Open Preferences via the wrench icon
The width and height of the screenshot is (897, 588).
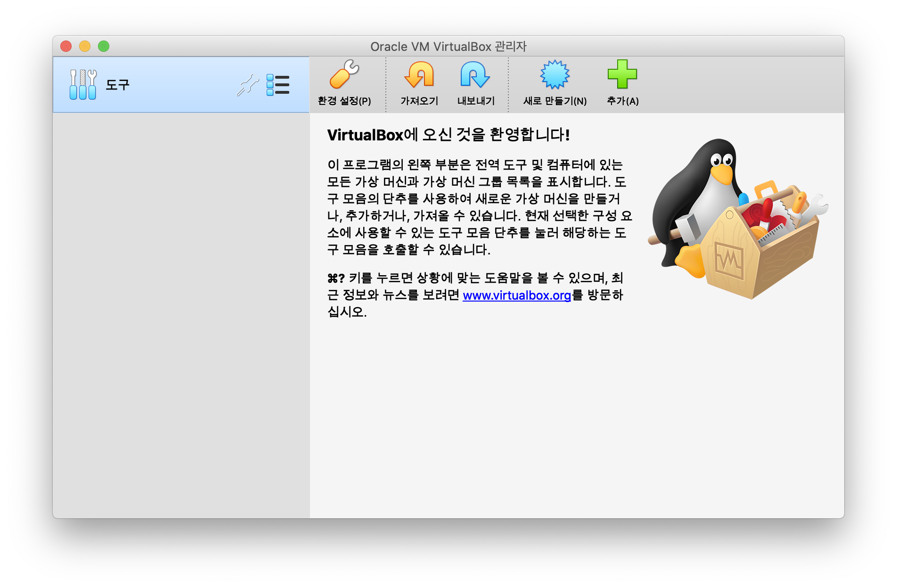pyautogui.click(x=344, y=74)
